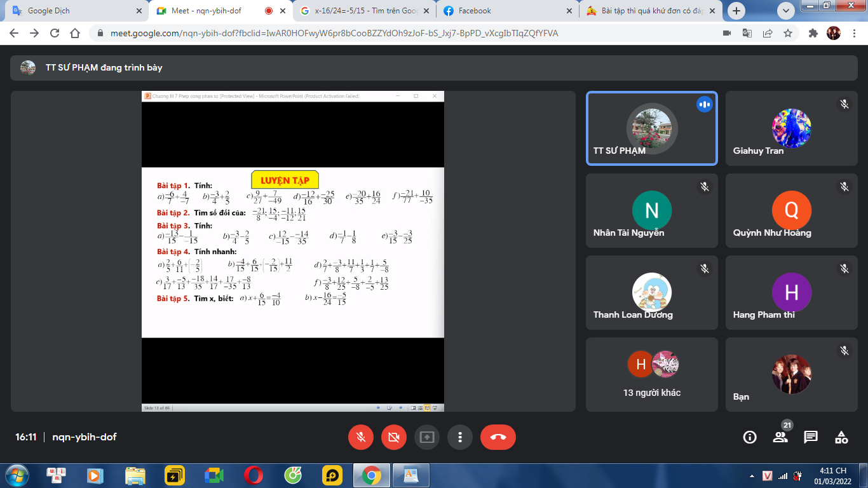The image size is (868, 488).
Task: Open the 13 người khác participant tile
Action: 652,374
